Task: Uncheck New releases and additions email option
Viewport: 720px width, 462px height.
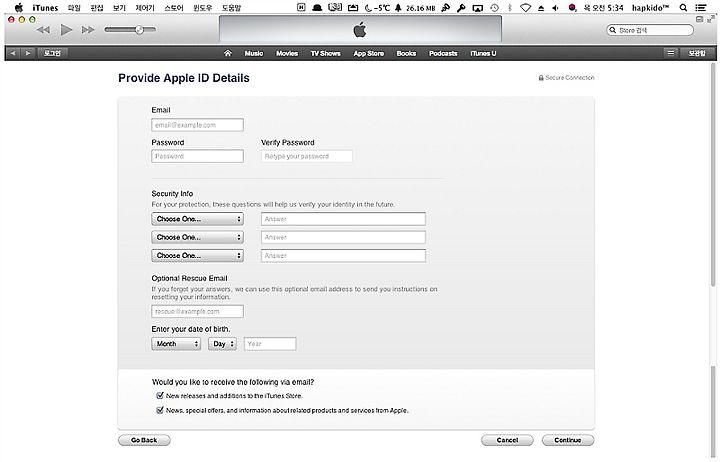Action: point(160,395)
